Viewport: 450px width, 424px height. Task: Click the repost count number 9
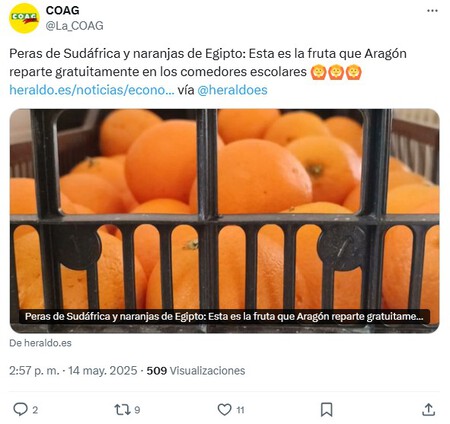(137, 410)
